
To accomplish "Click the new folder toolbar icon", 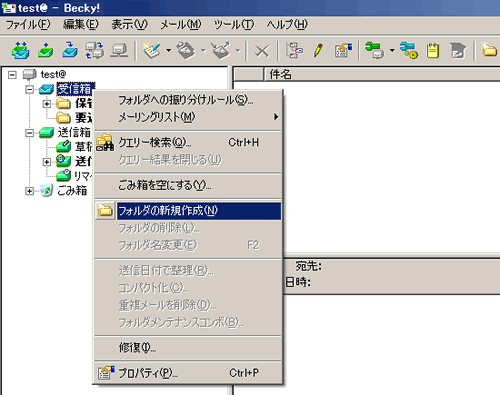I will 489,50.
